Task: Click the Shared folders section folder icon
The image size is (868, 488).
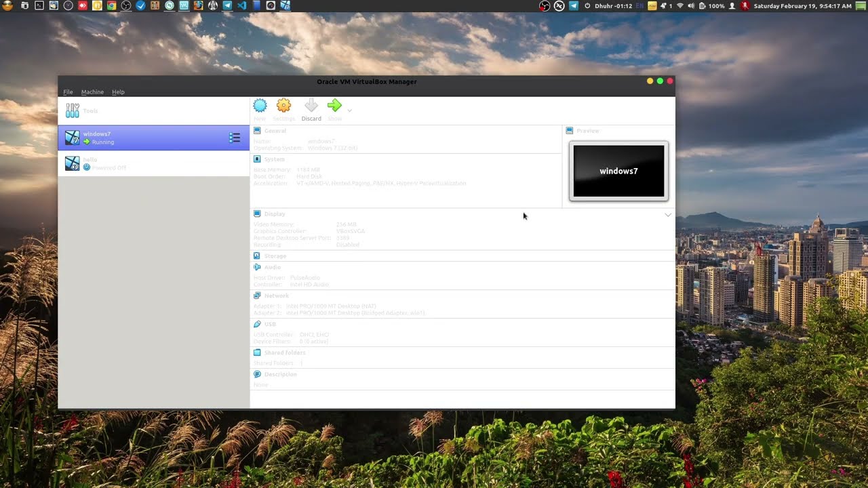Action: tap(257, 352)
